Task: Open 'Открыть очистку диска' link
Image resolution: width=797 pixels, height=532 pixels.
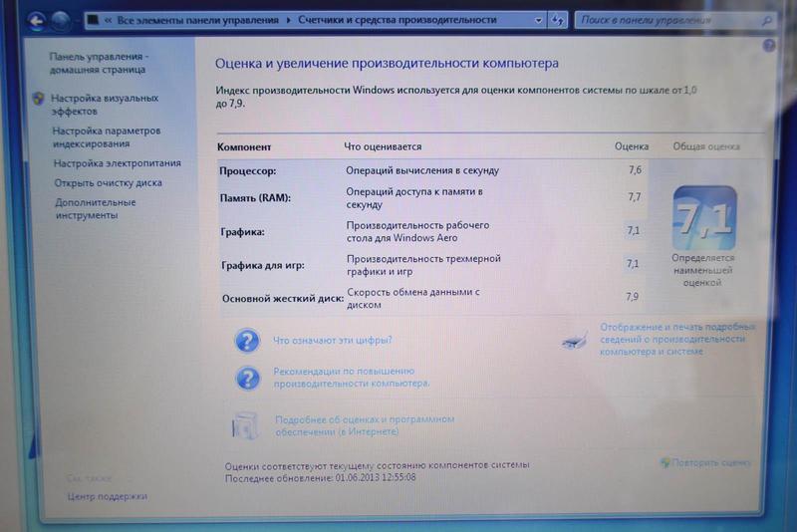Action: click(x=108, y=183)
